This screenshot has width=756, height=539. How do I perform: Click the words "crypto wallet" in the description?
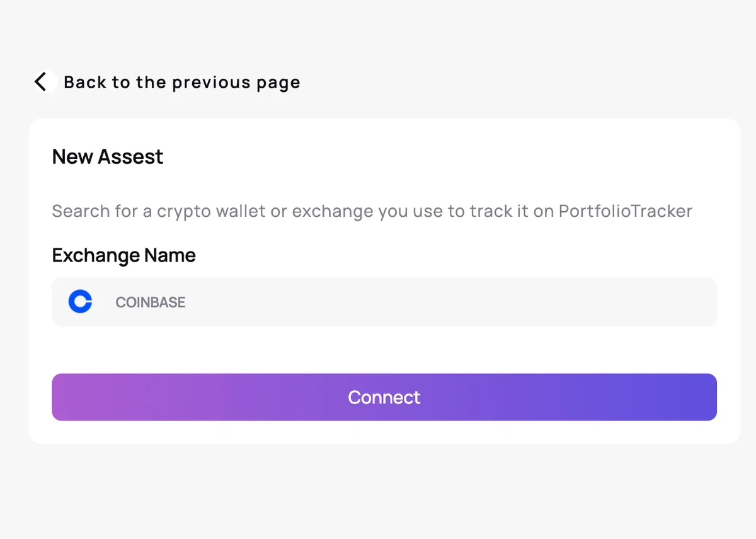(x=211, y=211)
